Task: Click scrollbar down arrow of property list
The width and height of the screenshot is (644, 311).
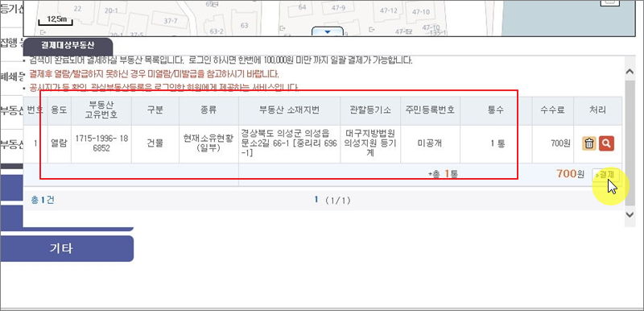Action: 630,214
